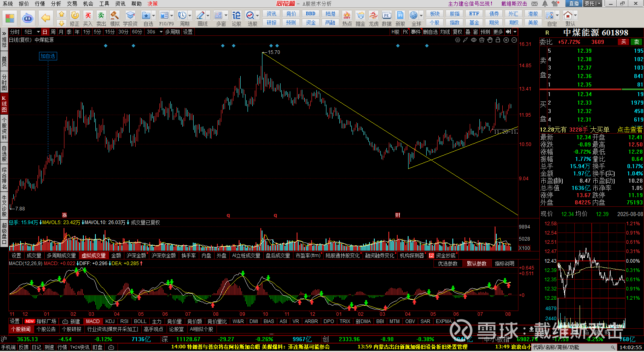644x352 pixels.
Task: Click the 财 event marker on chart
Action: [398, 215]
